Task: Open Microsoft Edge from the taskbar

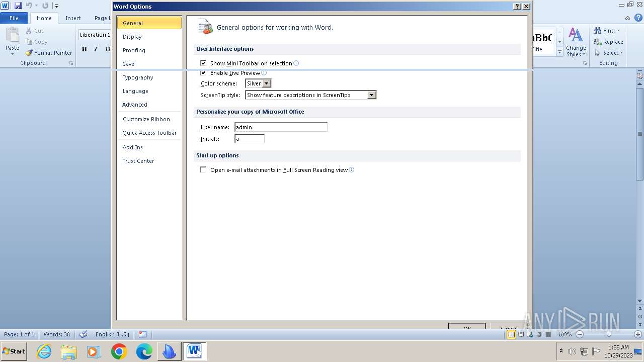Action: pyautogui.click(x=144, y=351)
